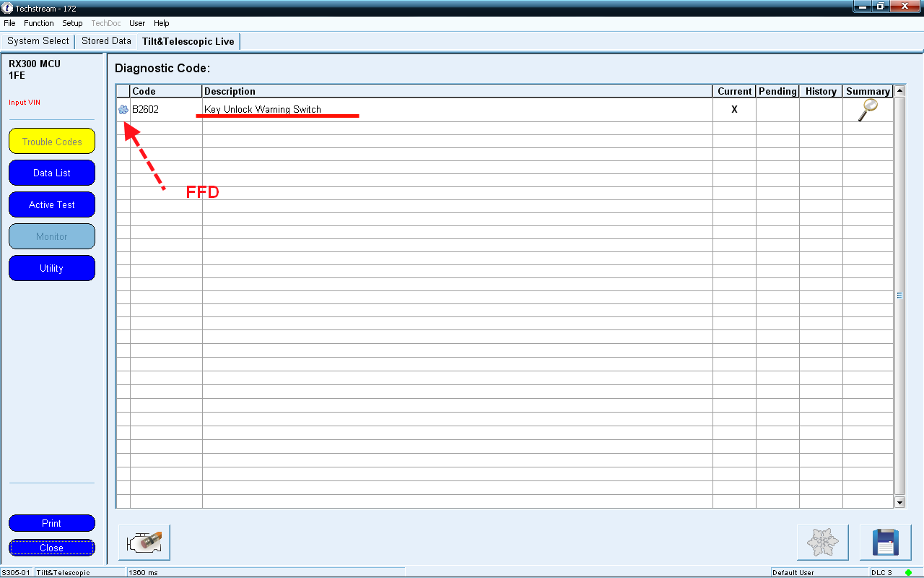Click the Summary column header
The height and width of the screenshot is (578, 924).
pos(868,91)
